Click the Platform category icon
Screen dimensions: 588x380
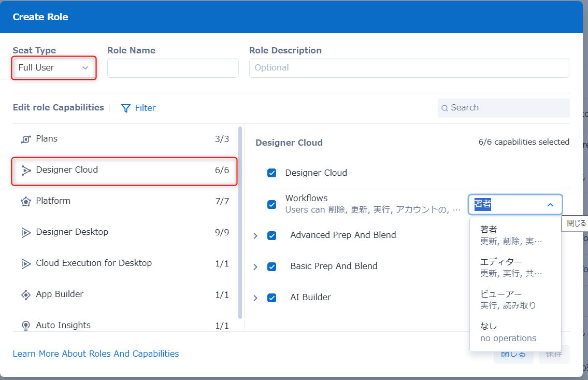[x=25, y=202]
